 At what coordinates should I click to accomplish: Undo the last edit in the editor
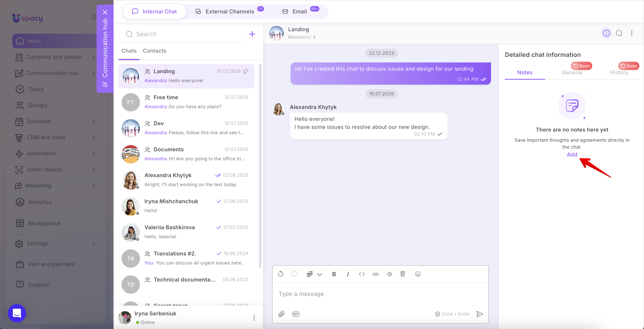[x=280, y=274]
